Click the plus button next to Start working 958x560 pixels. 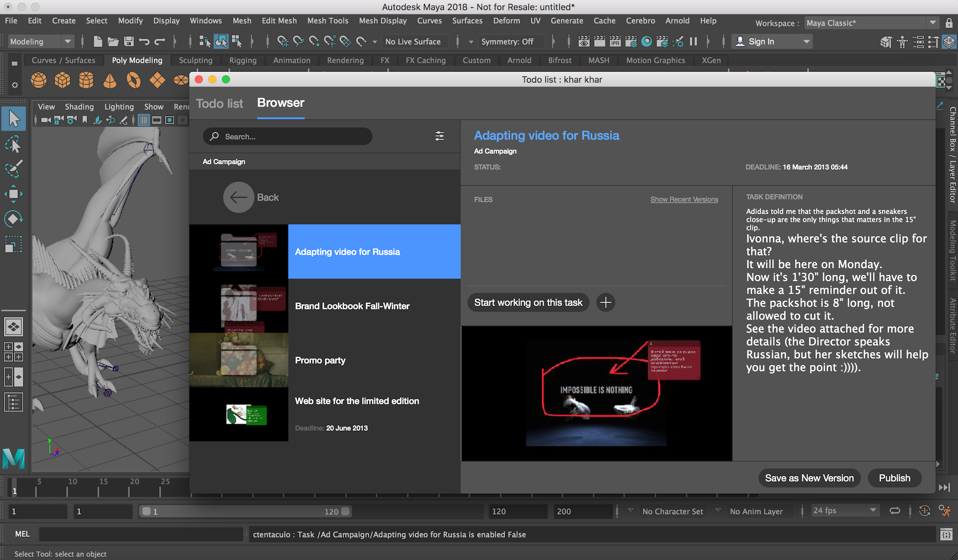click(606, 303)
